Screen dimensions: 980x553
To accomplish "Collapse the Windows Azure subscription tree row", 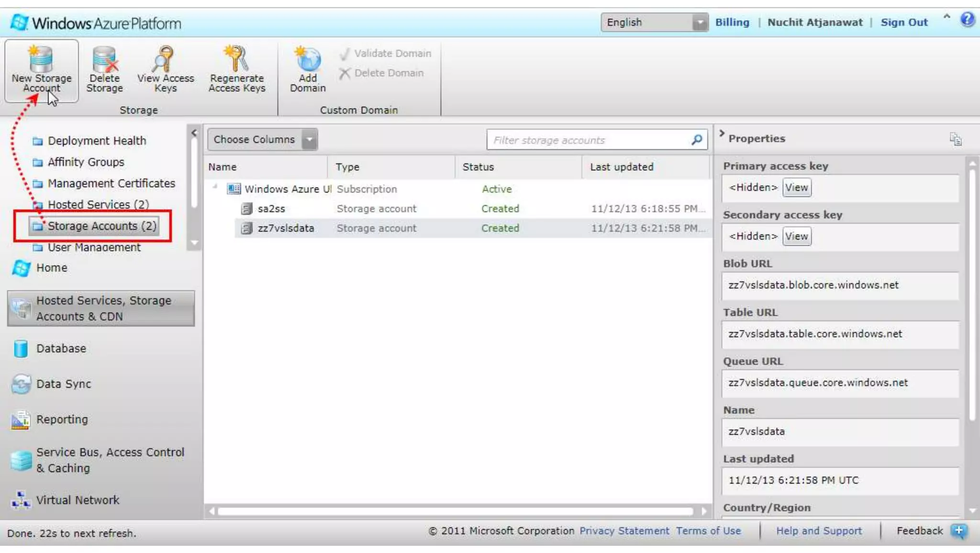I will (x=215, y=187).
